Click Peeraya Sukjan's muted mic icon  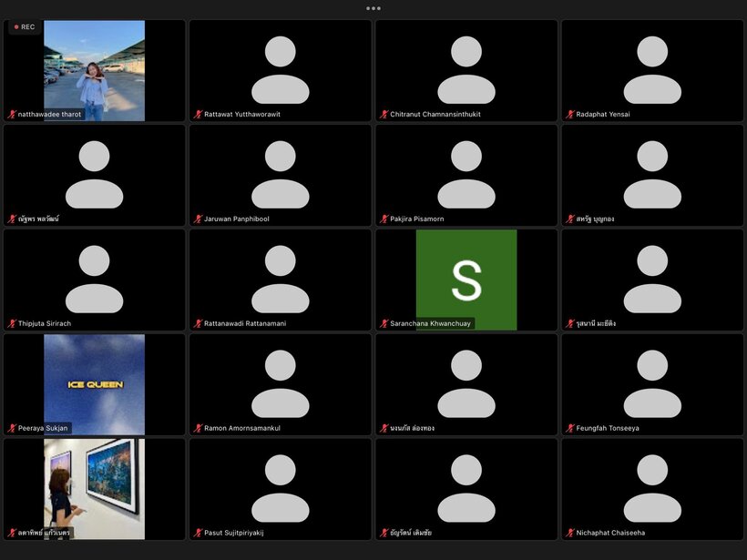[x=12, y=428]
